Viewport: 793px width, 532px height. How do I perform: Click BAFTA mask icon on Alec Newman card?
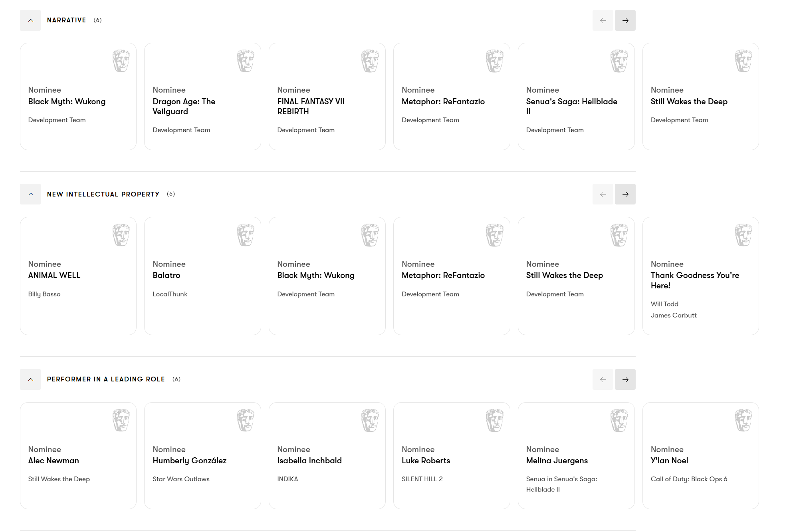tap(121, 420)
